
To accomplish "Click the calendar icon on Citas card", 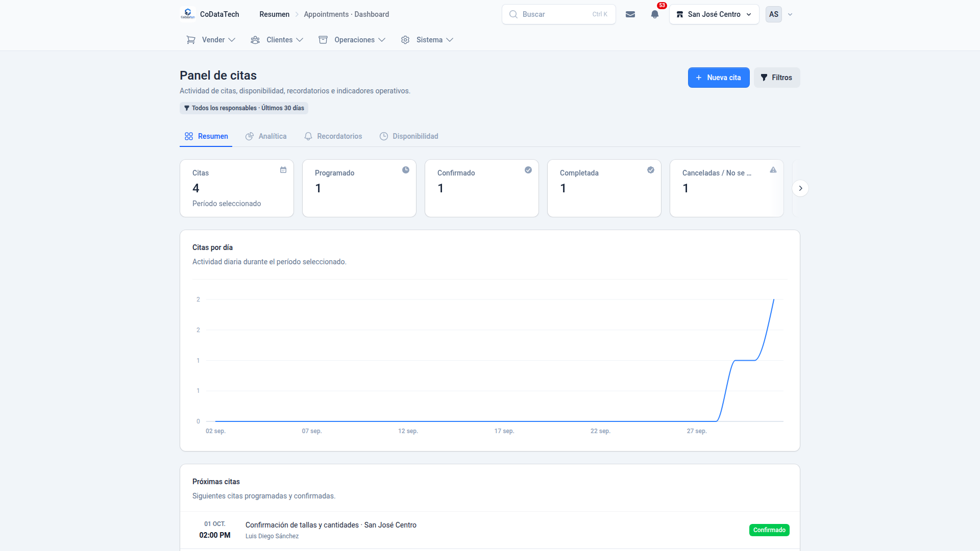I will [x=283, y=170].
